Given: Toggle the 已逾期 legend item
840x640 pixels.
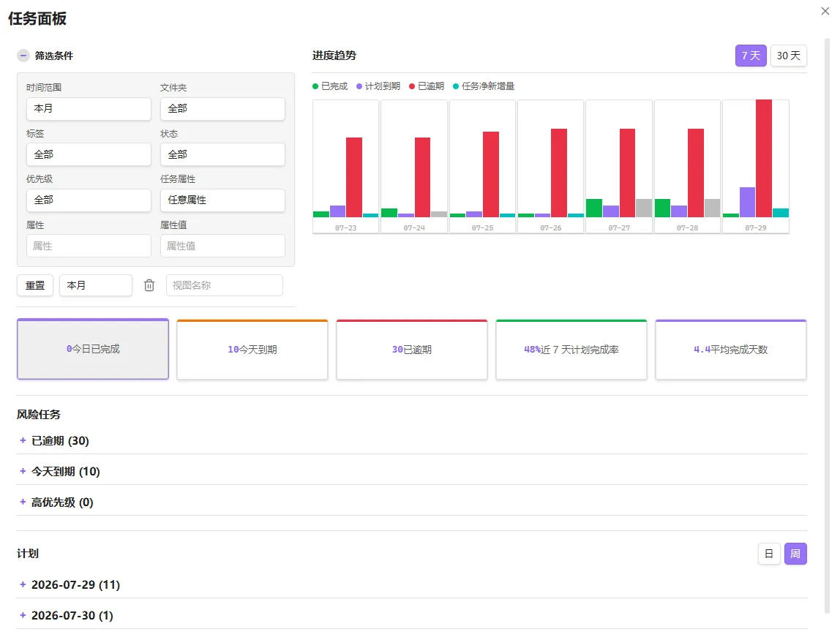Looking at the screenshot, I should click(x=427, y=86).
